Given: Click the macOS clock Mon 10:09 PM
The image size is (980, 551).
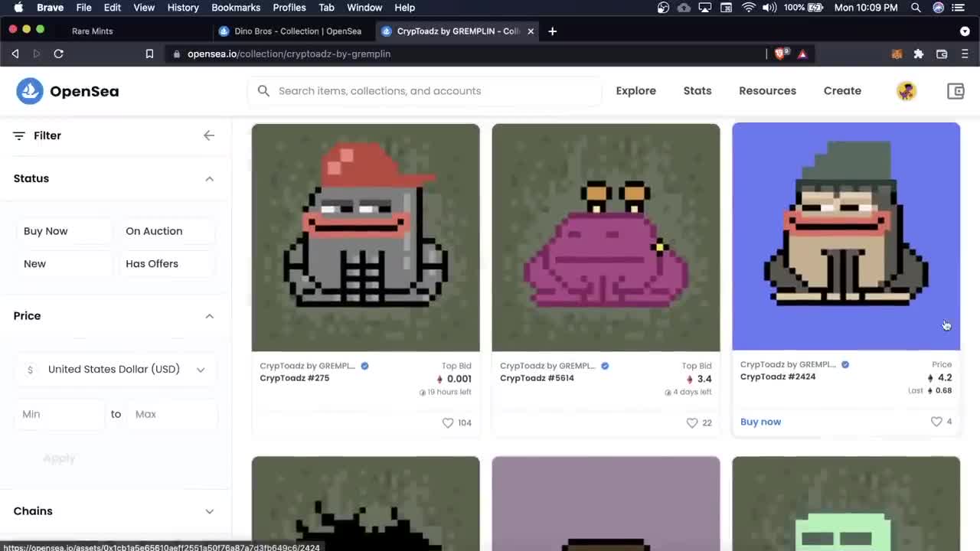Looking at the screenshot, I should [866, 8].
